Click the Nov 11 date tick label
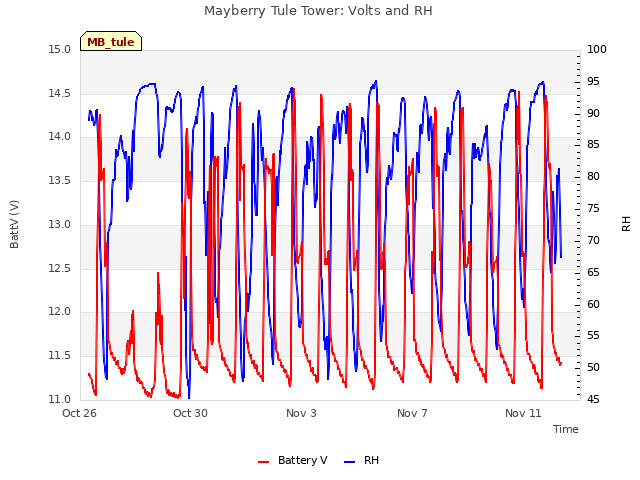 pyautogui.click(x=523, y=413)
